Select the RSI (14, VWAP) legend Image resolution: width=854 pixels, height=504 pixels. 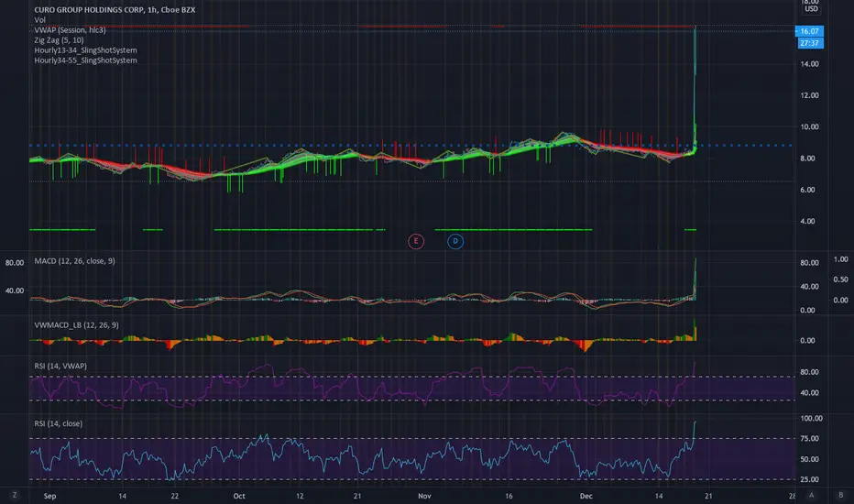60,366
